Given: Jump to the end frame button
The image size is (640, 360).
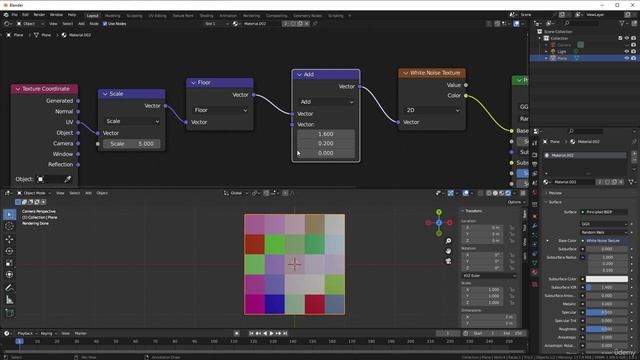Looking at the screenshot, I should [285, 333].
